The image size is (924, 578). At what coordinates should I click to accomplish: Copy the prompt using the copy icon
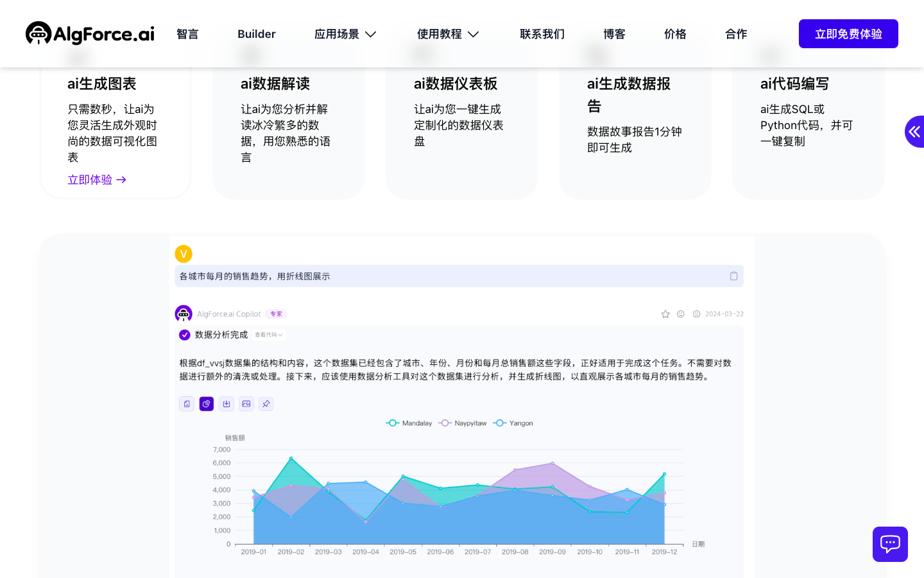click(x=733, y=276)
